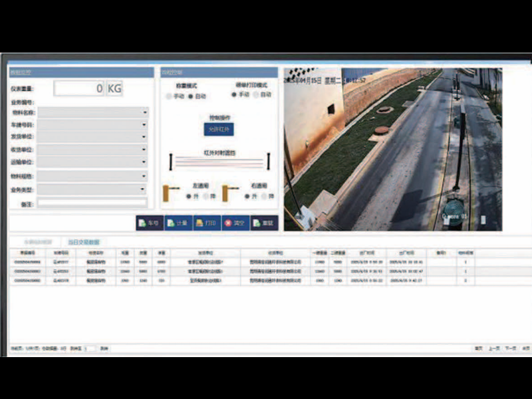Viewport: 532px width, 399px height.
Task: Switch to the 当日交易数据 tab
Action: click(x=83, y=242)
